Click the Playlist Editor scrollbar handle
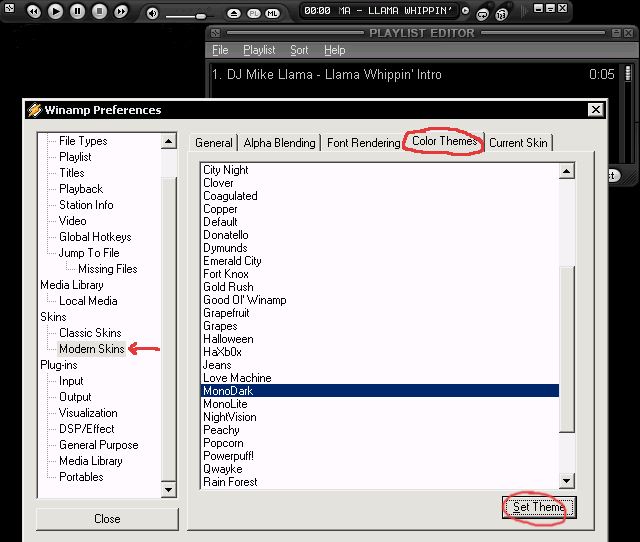 (628, 73)
